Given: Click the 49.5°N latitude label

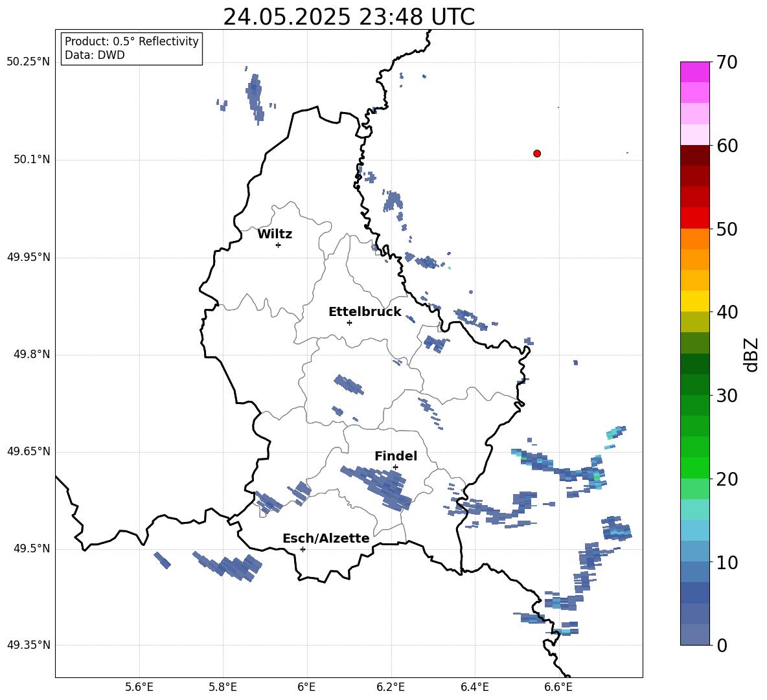Looking at the screenshot, I should coord(32,548).
